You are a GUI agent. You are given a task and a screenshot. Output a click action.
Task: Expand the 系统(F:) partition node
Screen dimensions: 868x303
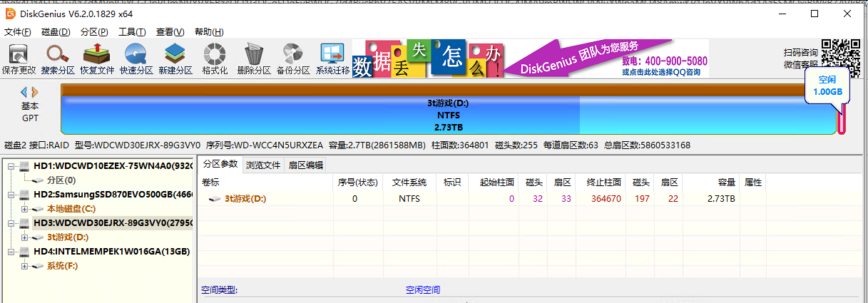25,266
